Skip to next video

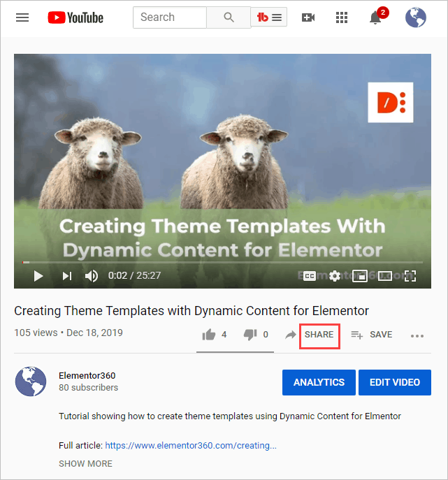tap(67, 276)
